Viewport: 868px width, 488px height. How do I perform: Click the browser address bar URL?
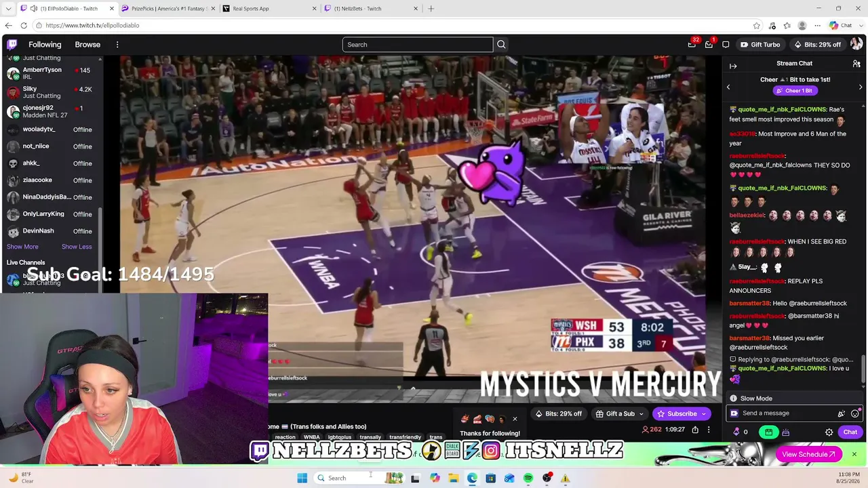pyautogui.click(x=93, y=26)
